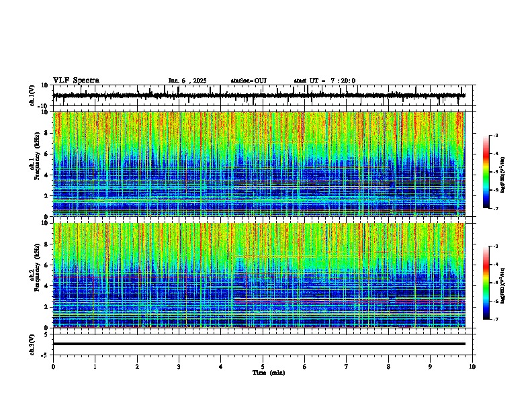This screenshot has width=532, height=411.
Task: Click the "1" tick on time axis
Action: 95,367
